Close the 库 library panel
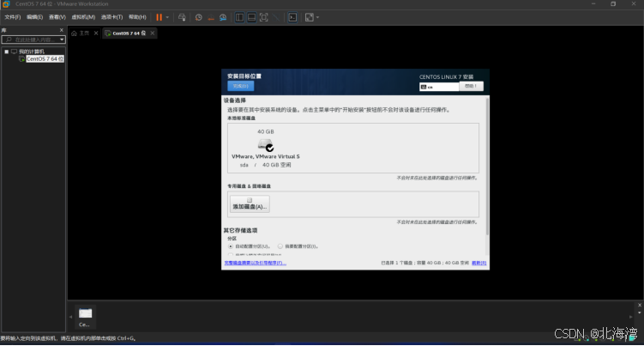The height and width of the screenshot is (346, 644). (62, 30)
